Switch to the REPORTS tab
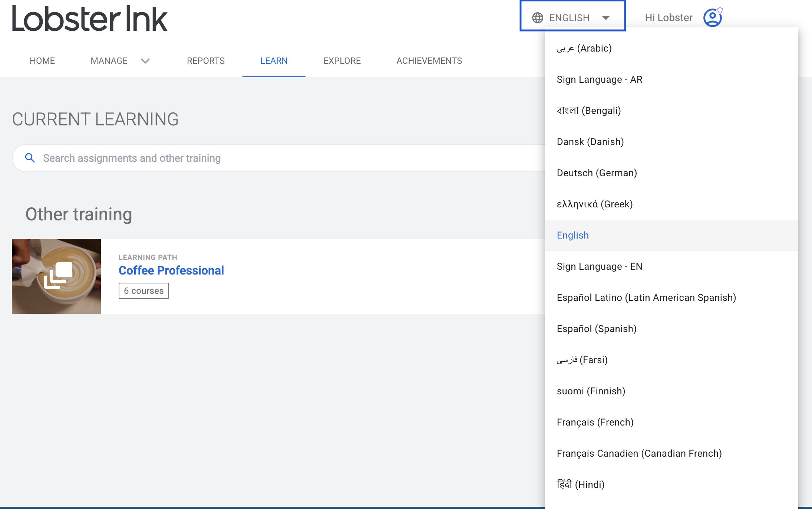The height and width of the screenshot is (509, 812). coord(206,61)
